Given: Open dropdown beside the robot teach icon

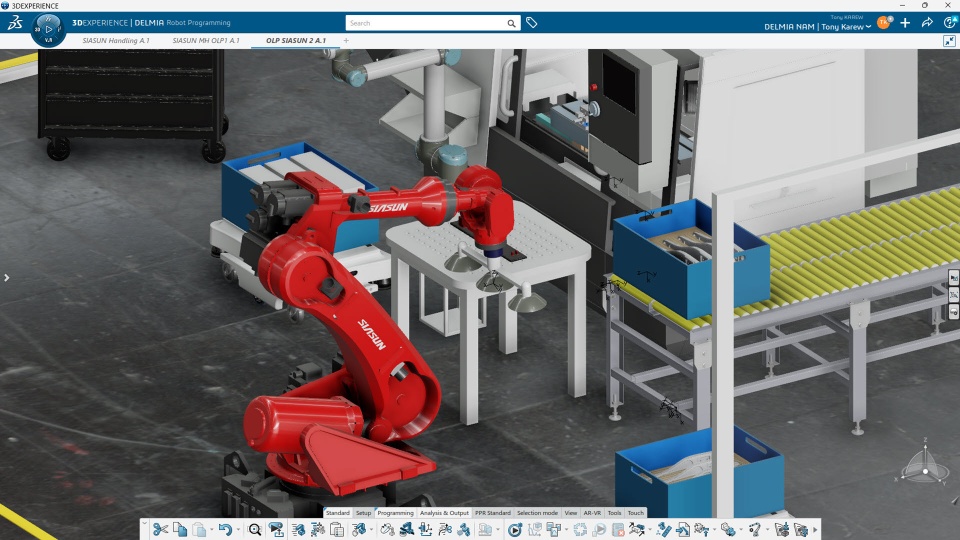Looking at the screenshot, I should tap(372, 530).
